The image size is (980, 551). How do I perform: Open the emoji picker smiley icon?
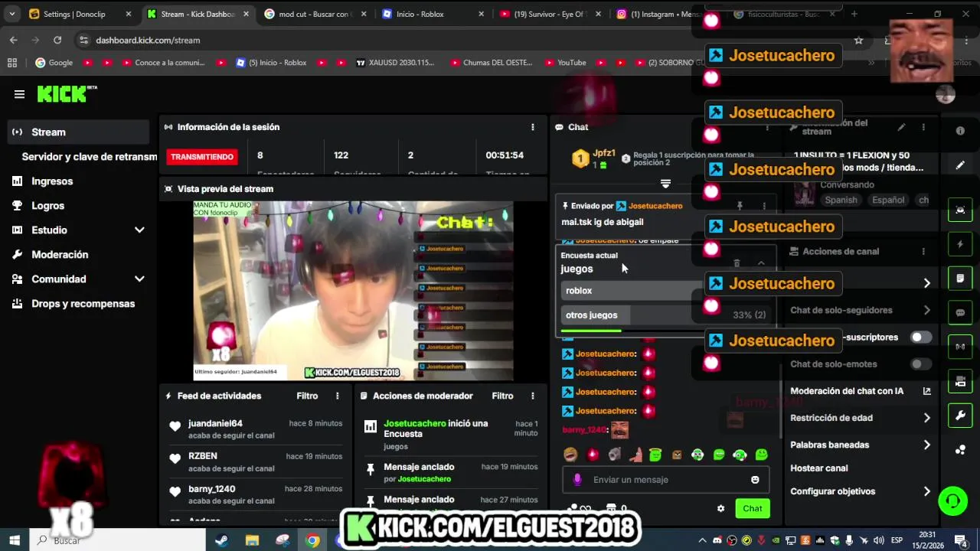pos(755,480)
